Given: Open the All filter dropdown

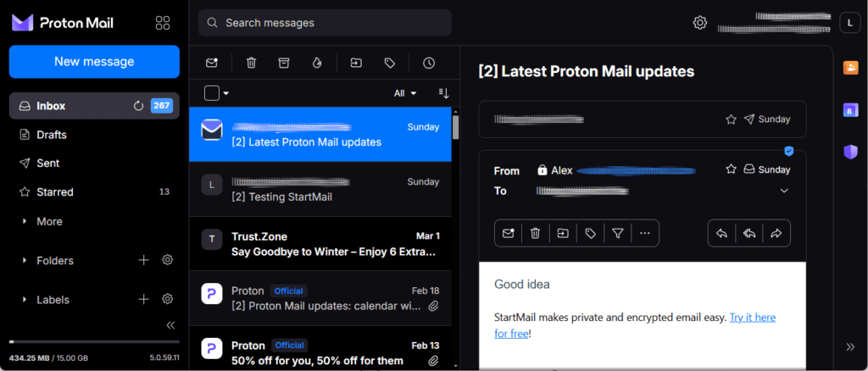Looking at the screenshot, I should [x=405, y=93].
